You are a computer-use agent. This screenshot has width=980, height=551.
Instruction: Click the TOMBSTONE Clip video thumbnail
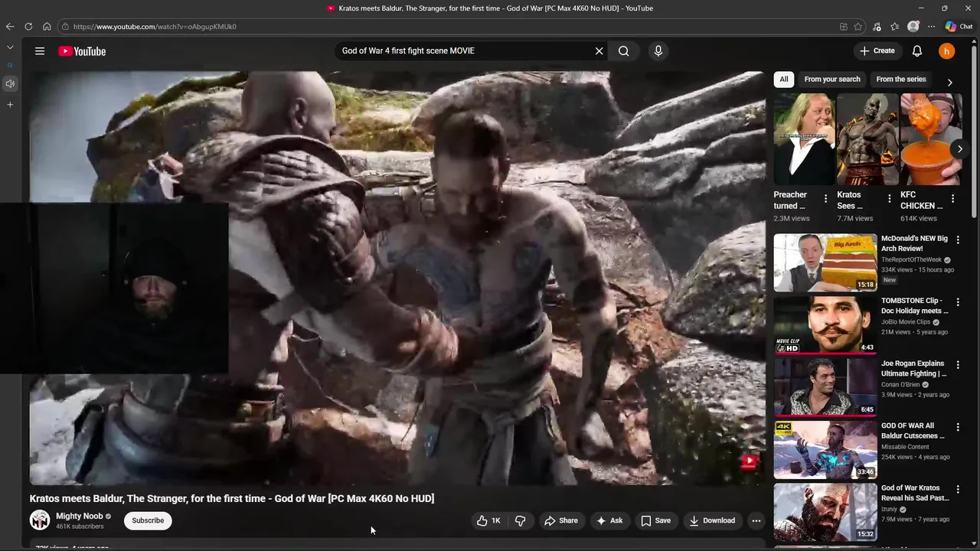tap(825, 325)
